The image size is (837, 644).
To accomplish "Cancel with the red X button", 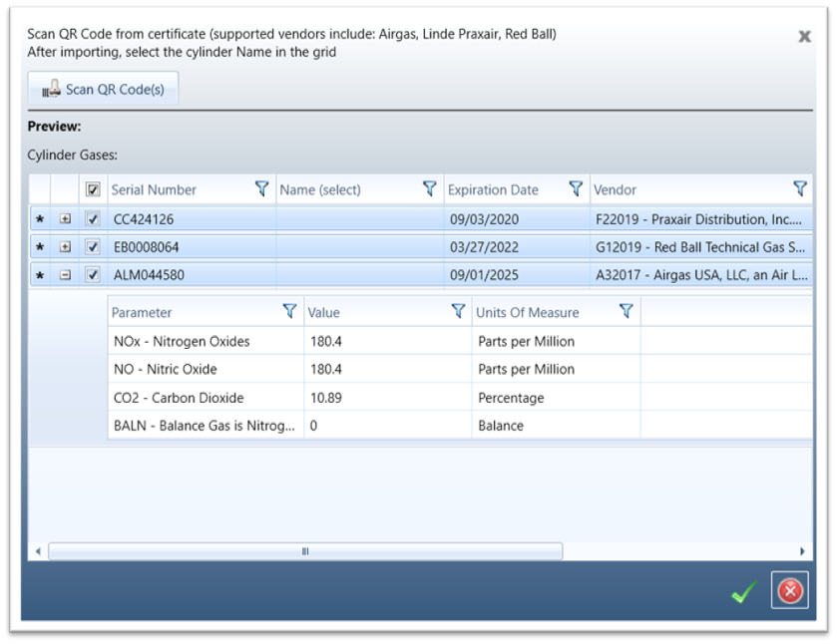I will click(x=790, y=590).
